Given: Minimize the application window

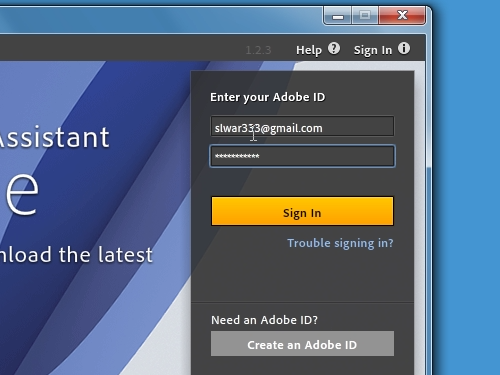Looking at the screenshot, I should click(x=337, y=16).
